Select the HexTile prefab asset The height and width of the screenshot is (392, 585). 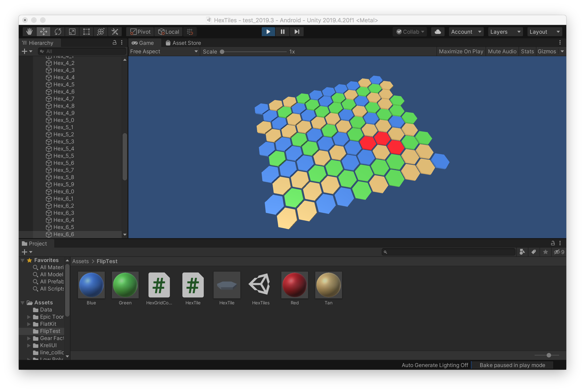227,289
